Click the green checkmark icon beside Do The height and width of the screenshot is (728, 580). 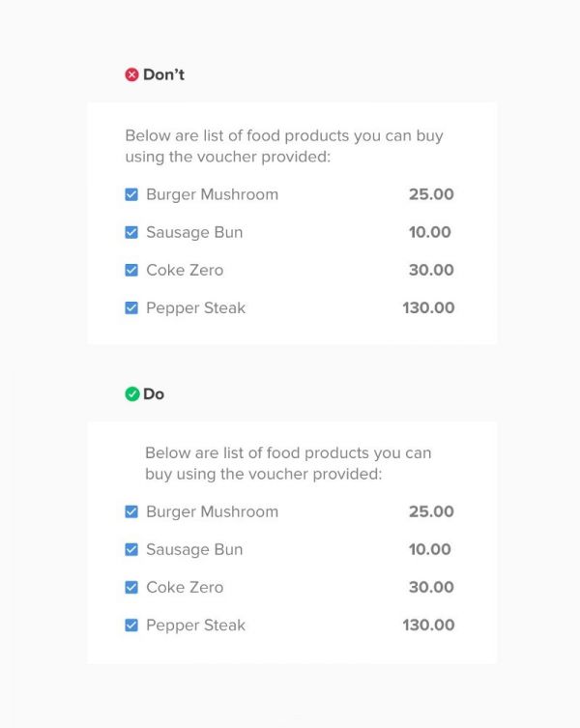pyautogui.click(x=131, y=394)
